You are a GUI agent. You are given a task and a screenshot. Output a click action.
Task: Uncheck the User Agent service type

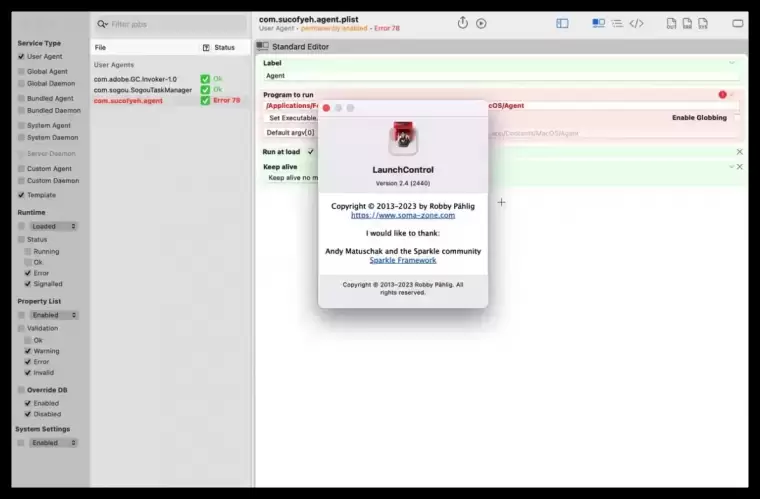coord(21,56)
